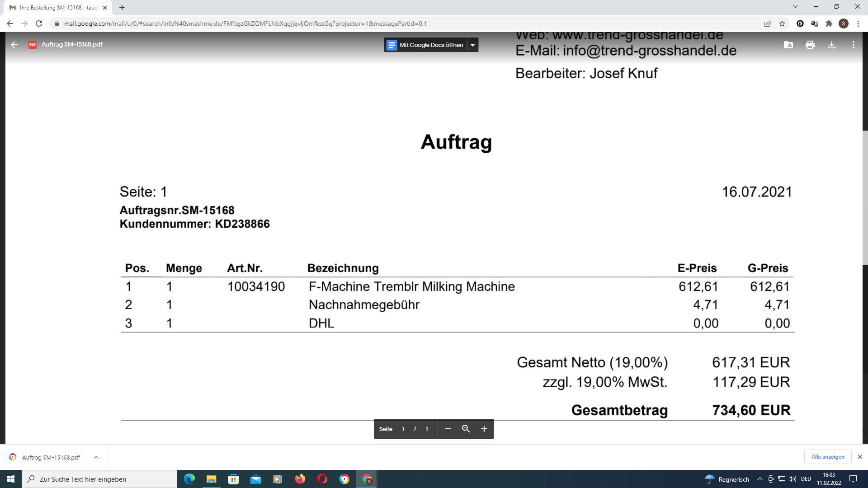Click the browser forward arrow
The height and width of the screenshot is (488, 868).
click(x=24, y=23)
